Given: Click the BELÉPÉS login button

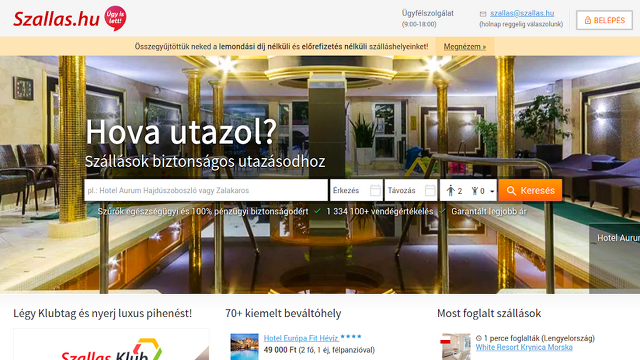Looking at the screenshot, I should coord(604,20).
